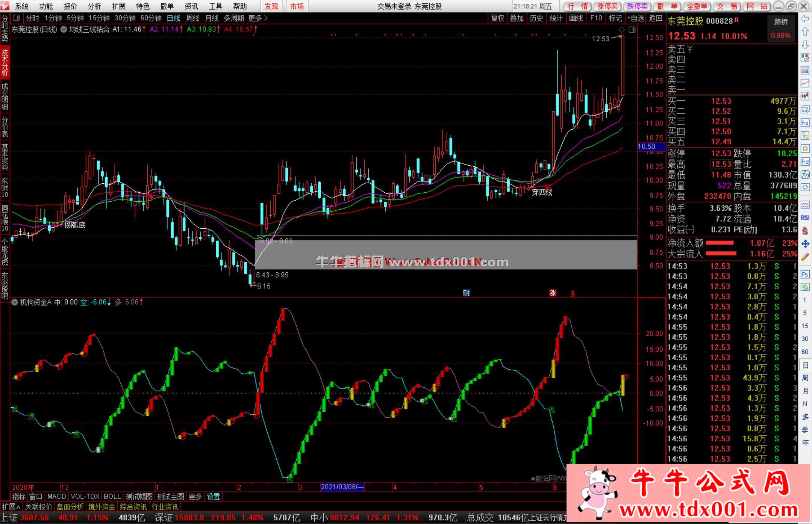Click the orange 自 watchlist icon

805,149
